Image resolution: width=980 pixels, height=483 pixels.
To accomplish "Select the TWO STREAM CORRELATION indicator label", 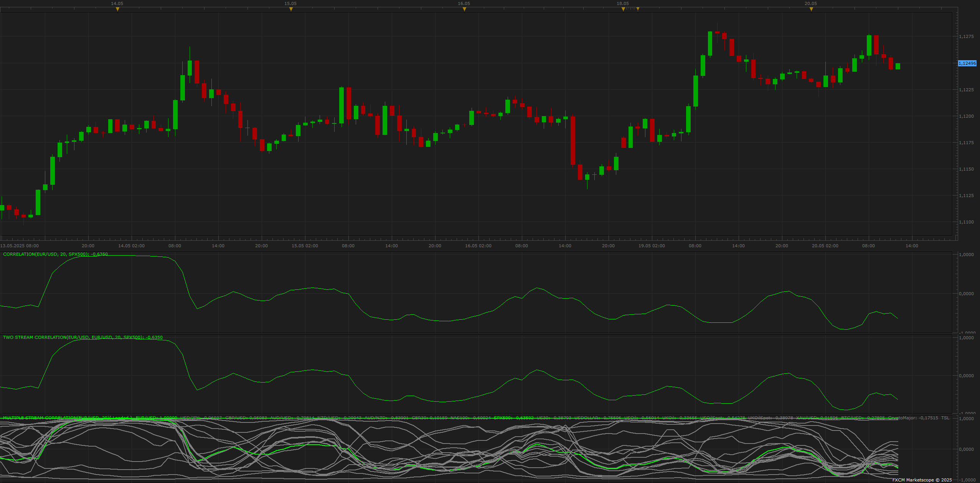I will pos(83,337).
